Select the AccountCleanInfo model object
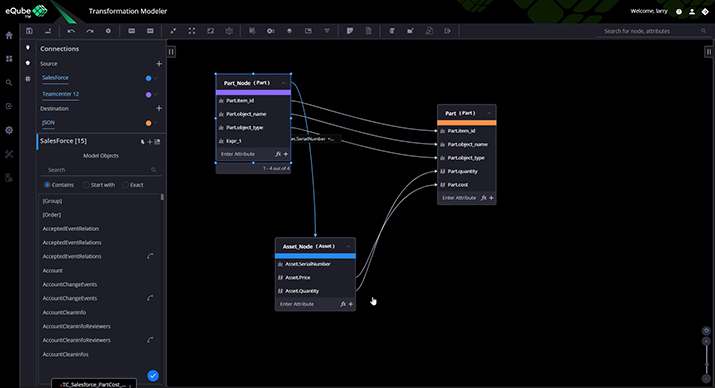This screenshot has width=715, height=388. click(64, 312)
